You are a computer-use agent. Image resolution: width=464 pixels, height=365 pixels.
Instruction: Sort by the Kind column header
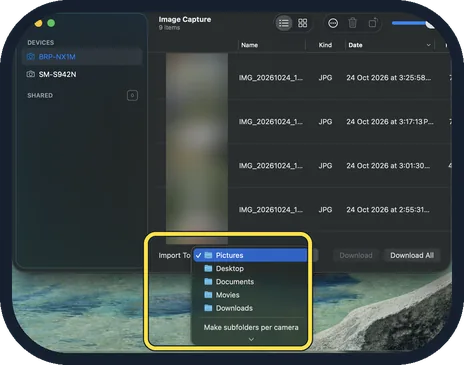point(325,45)
